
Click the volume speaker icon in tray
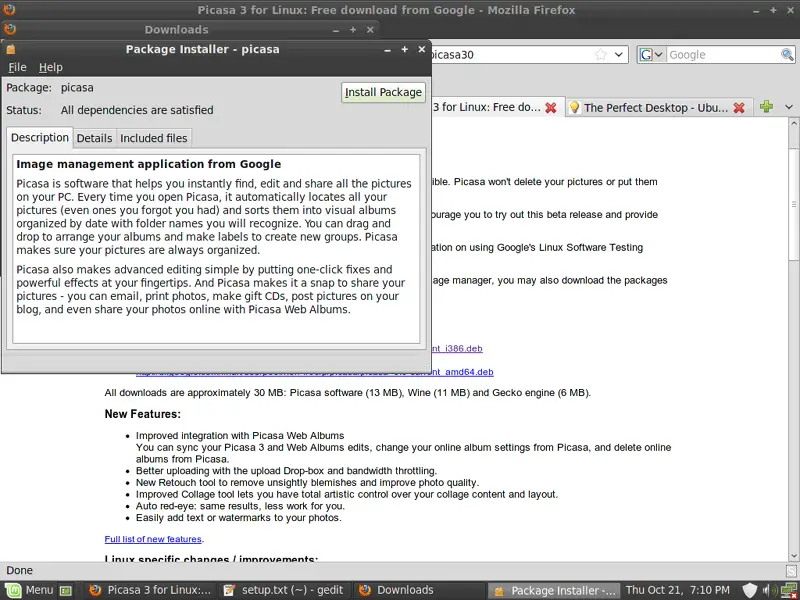point(769,591)
